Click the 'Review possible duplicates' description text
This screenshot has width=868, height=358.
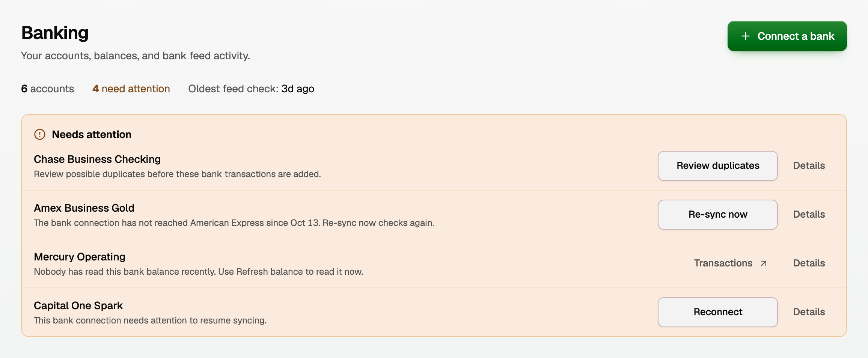coord(177,174)
